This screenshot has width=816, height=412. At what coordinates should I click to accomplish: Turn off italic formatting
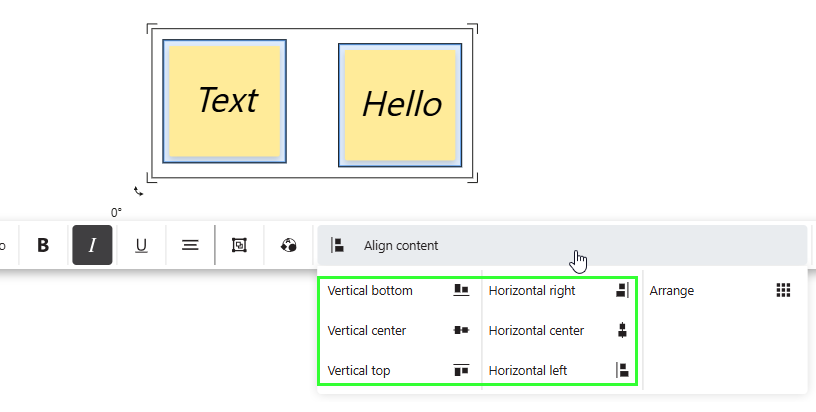coord(92,245)
